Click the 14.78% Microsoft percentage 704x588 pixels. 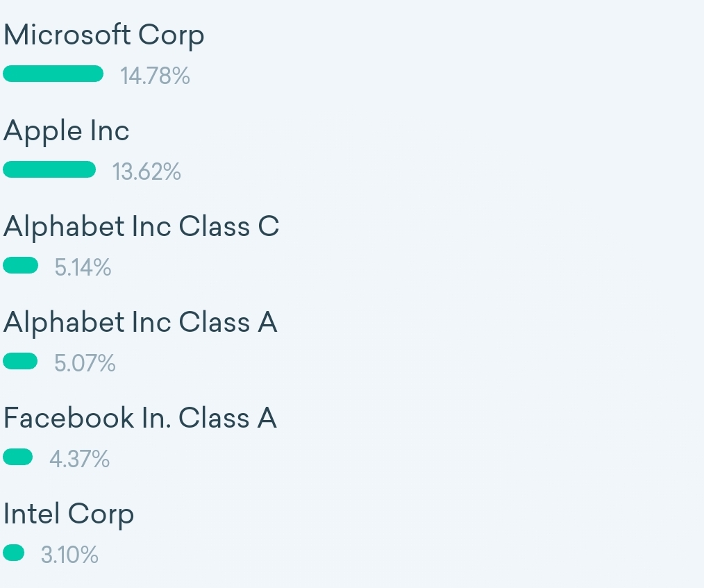point(155,76)
